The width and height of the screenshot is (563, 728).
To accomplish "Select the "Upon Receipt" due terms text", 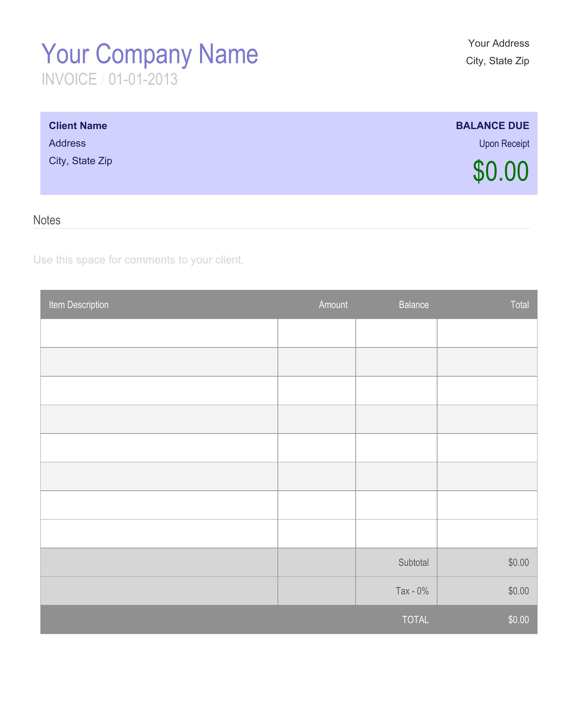I will coord(504,144).
